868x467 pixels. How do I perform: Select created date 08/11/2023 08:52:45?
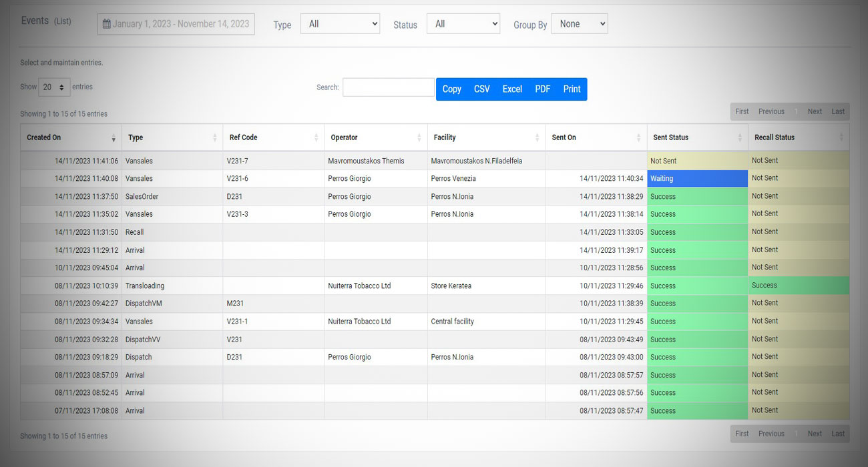(86, 393)
